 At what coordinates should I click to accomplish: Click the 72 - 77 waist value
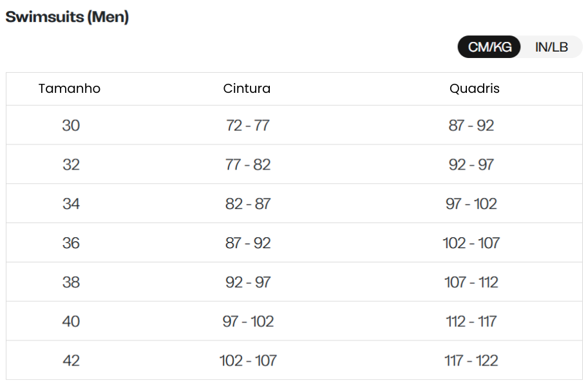coord(247,126)
